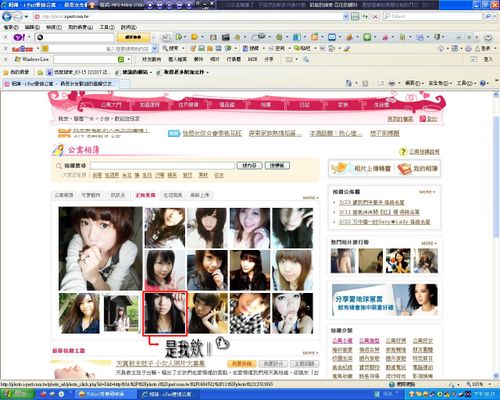Select the highlighted pink photo category tab
This screenshot has height=400, width=500.
tap(145, 195)
